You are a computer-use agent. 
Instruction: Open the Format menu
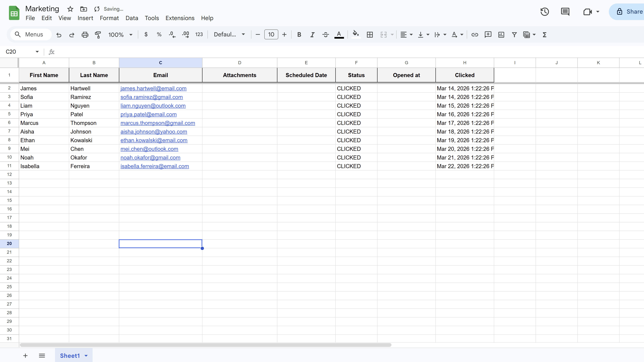click(x=109, y=18)
